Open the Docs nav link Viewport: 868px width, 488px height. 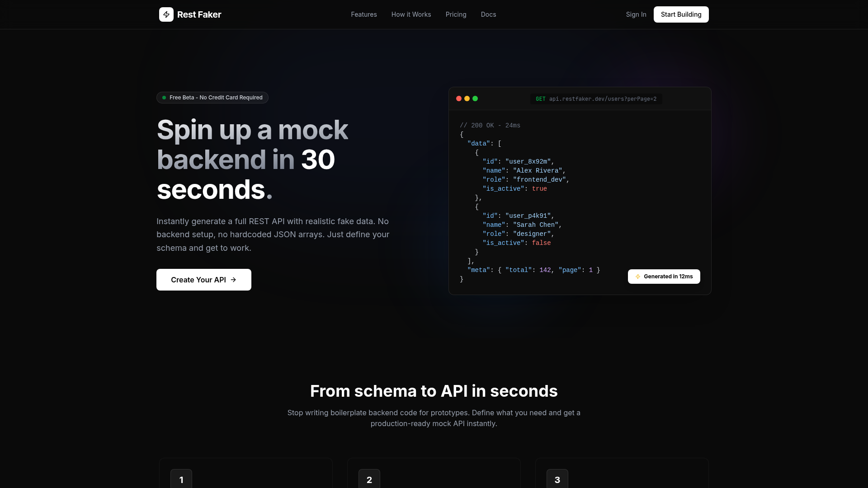coord(488,14)
